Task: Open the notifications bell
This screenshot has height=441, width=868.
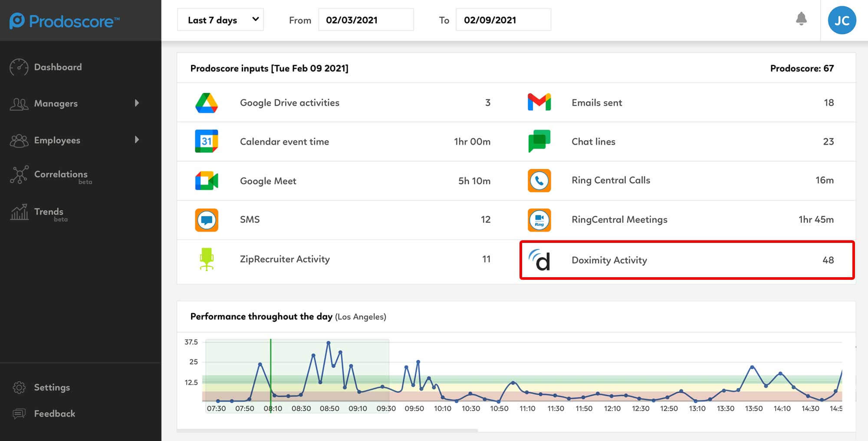Action: pyautogui.click(x=801, y=19)
